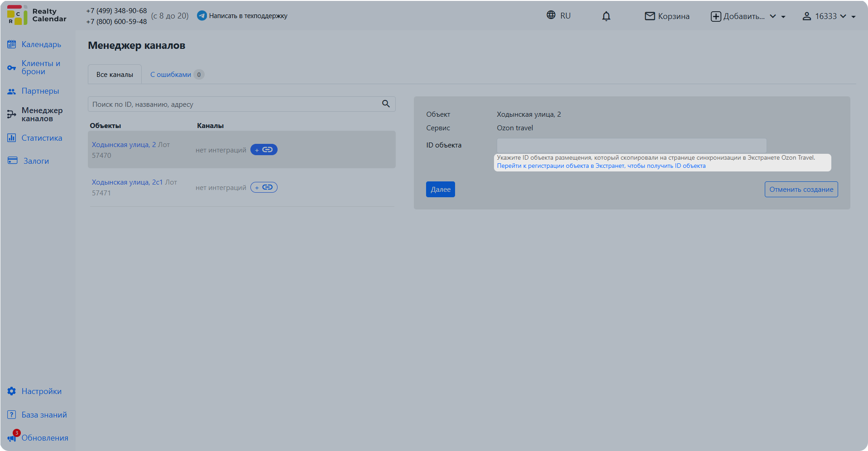This screenshot has width=868, height=451.
Task: Open the Календарь sidebar icon
Action: (x=12, y=44)
